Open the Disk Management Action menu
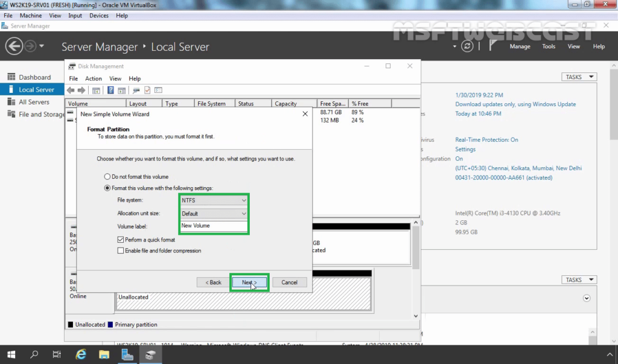 pos(94,78)
